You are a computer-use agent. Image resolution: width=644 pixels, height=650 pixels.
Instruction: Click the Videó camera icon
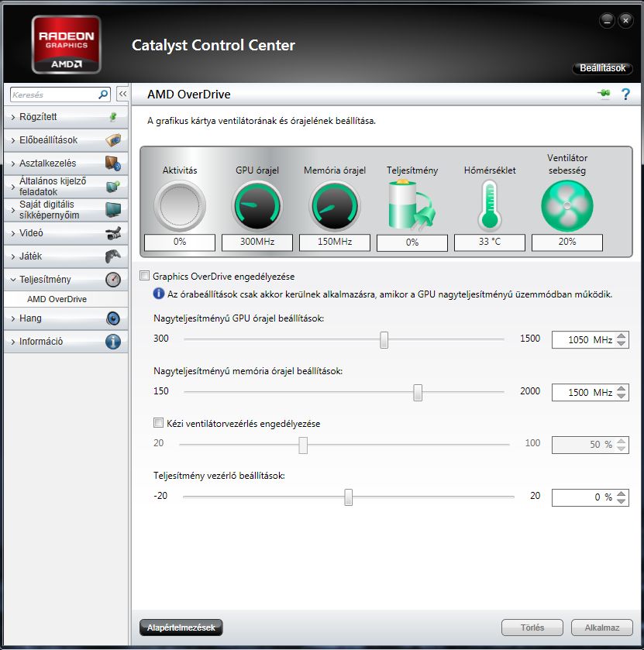click(113, 233)
